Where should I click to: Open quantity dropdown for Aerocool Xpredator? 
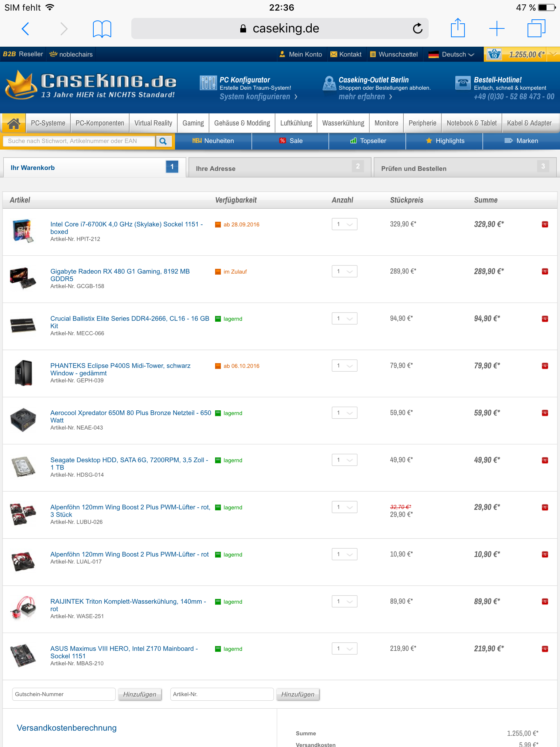coord(345,413)
